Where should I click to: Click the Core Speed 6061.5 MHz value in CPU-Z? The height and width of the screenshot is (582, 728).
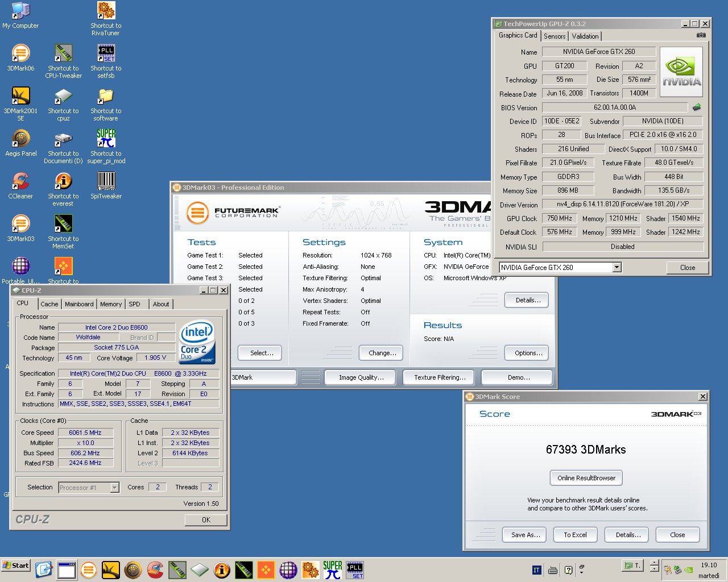85,433
